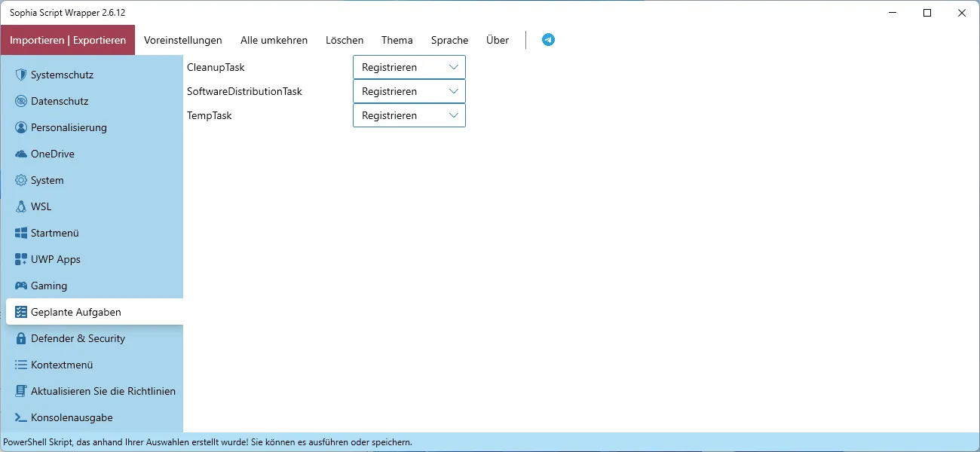Screen dimensions: 980x452
Task: Close the Sophia Script Wrapper window
Action: [962, 13]
